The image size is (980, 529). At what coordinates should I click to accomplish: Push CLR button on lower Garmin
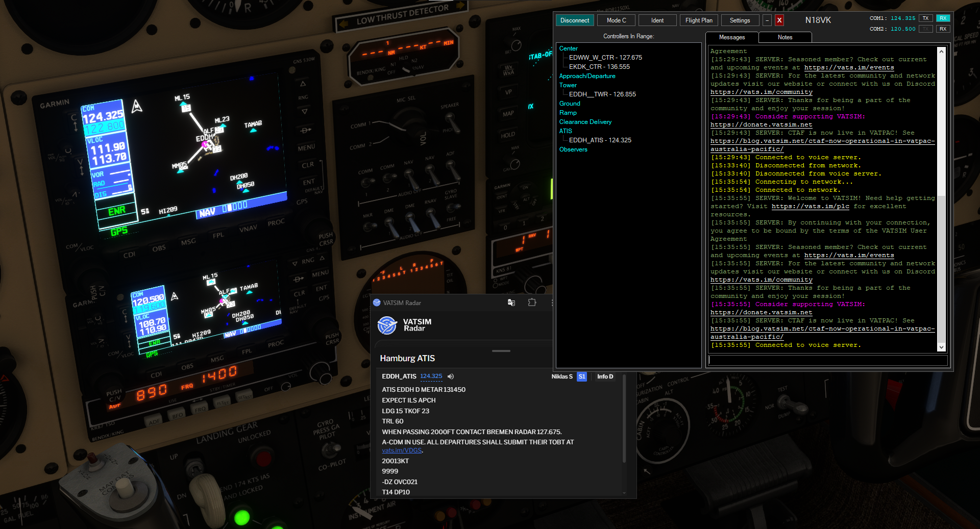click(x=300, y=293)
